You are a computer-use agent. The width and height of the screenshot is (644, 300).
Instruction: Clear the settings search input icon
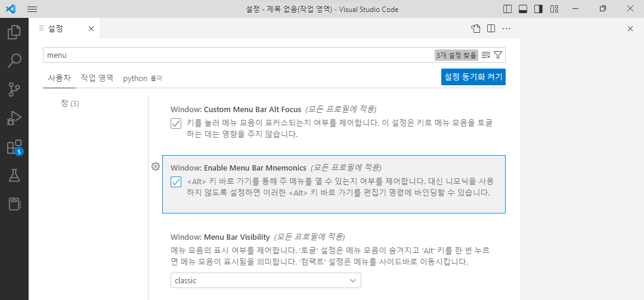pyautogui.click(x=486, y=55)
